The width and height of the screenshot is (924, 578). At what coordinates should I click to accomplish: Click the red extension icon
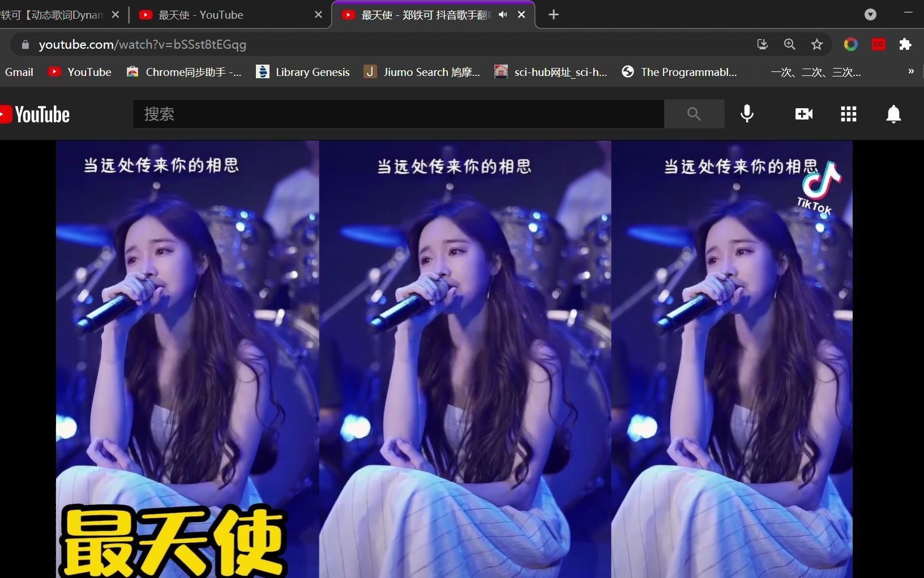[x=879, y=44]
